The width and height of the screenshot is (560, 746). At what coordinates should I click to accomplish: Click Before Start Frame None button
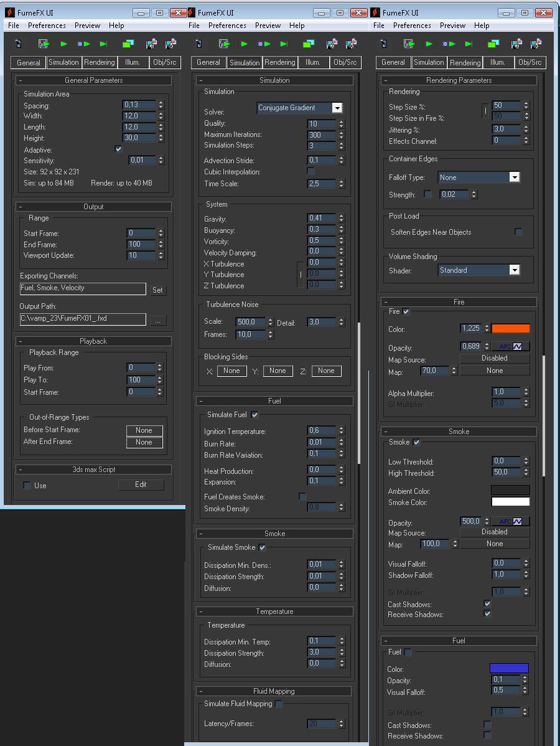tap(144, 430)
